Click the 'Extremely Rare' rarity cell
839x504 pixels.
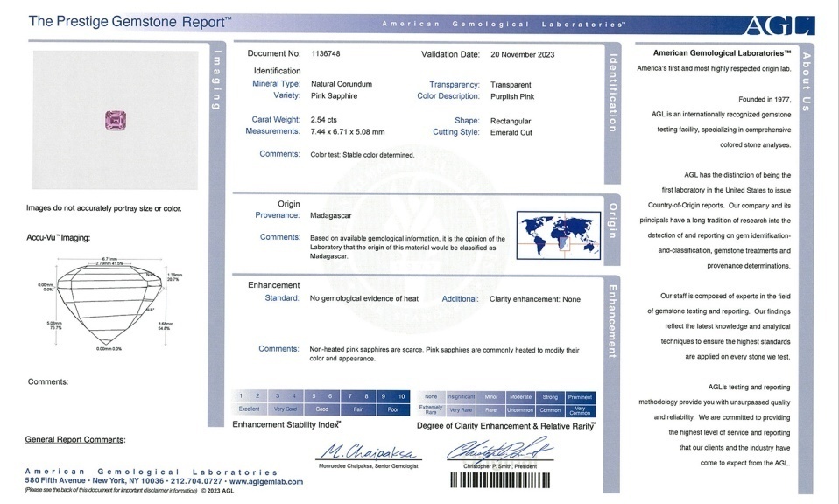click(x=431, y=409)
